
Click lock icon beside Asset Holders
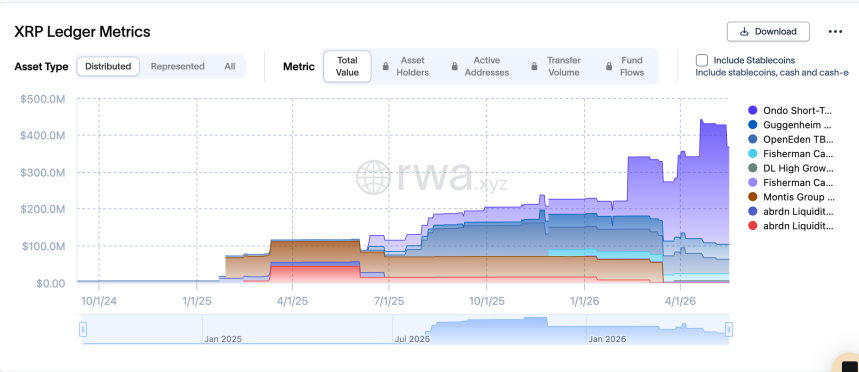[x=386, y=66]
